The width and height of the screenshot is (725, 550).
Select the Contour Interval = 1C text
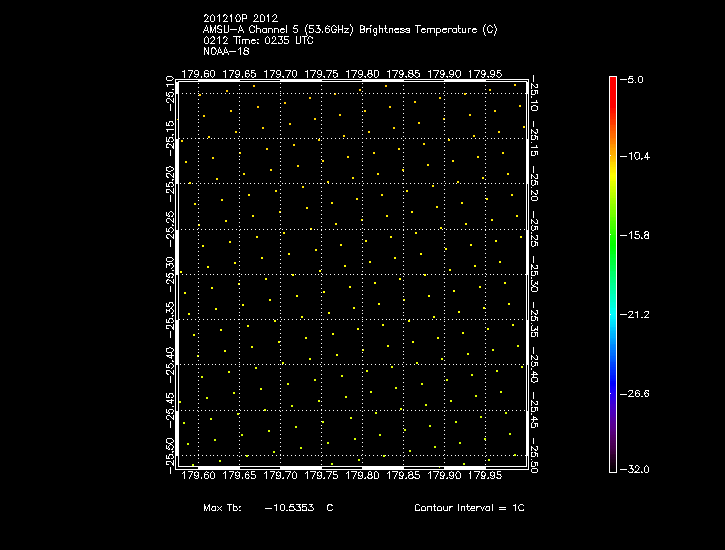(469, 508)
